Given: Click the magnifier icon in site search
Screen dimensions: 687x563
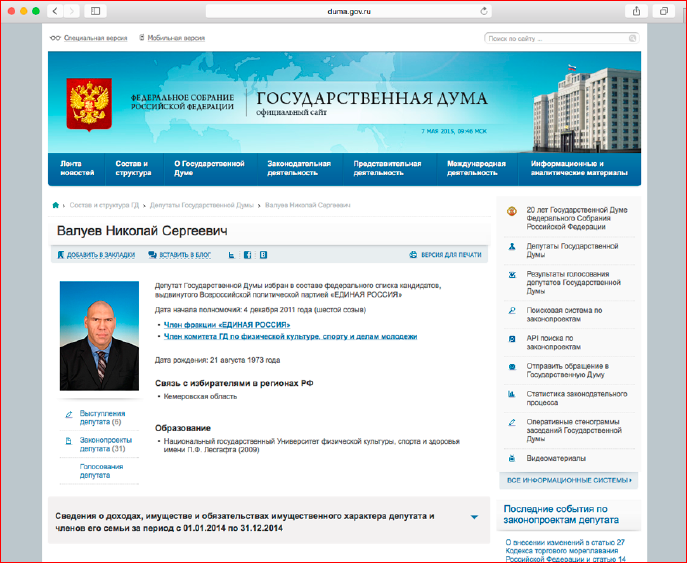Looking at the screenshot, I should coord(632,39).
